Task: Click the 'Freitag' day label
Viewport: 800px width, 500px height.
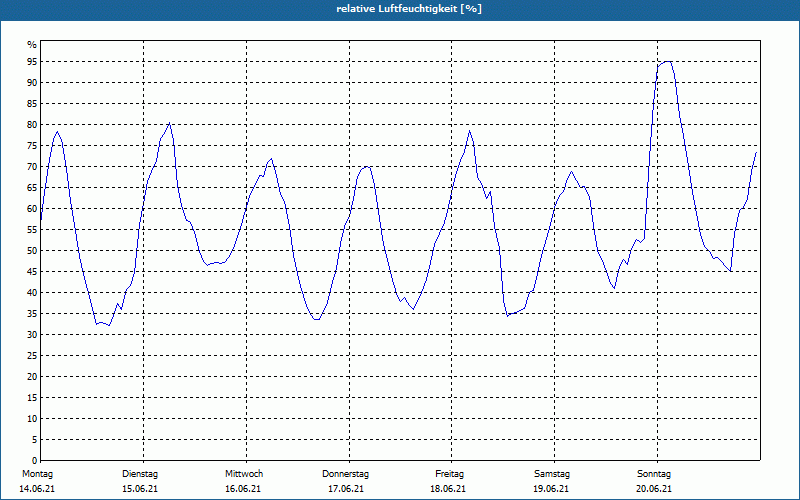Action: (449, 474)
